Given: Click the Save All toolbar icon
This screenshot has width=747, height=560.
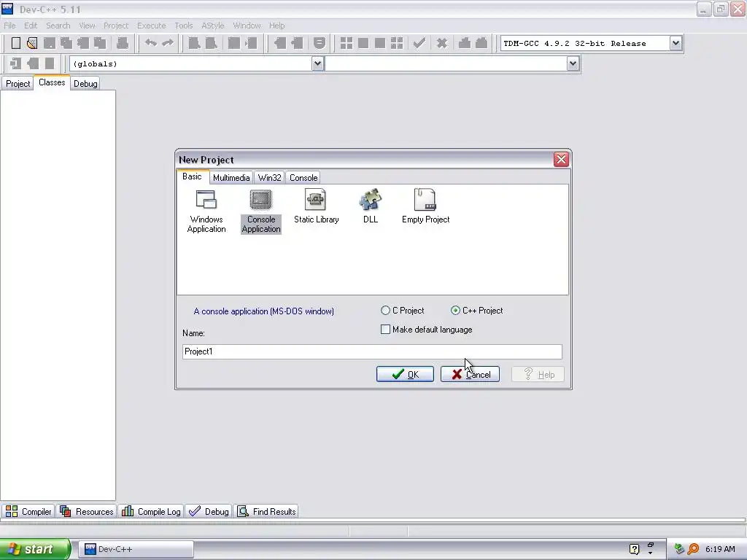Looking at the screenshot, I should tap(66, 43).
